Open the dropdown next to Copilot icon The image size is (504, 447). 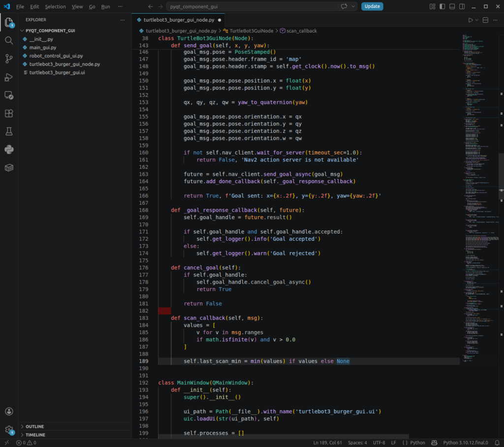pyautogui.click(x=353, y=6)
